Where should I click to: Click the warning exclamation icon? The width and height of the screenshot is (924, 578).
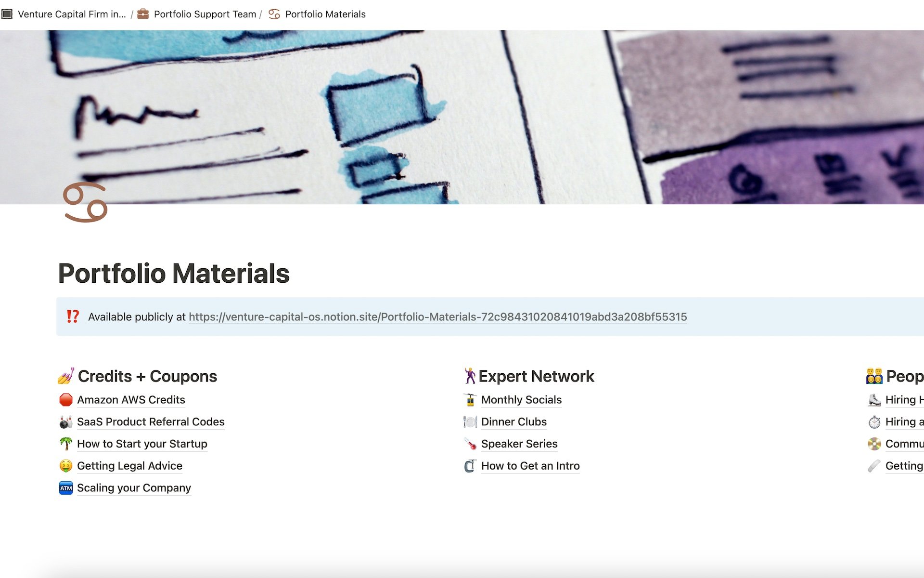tap(74, 316)
